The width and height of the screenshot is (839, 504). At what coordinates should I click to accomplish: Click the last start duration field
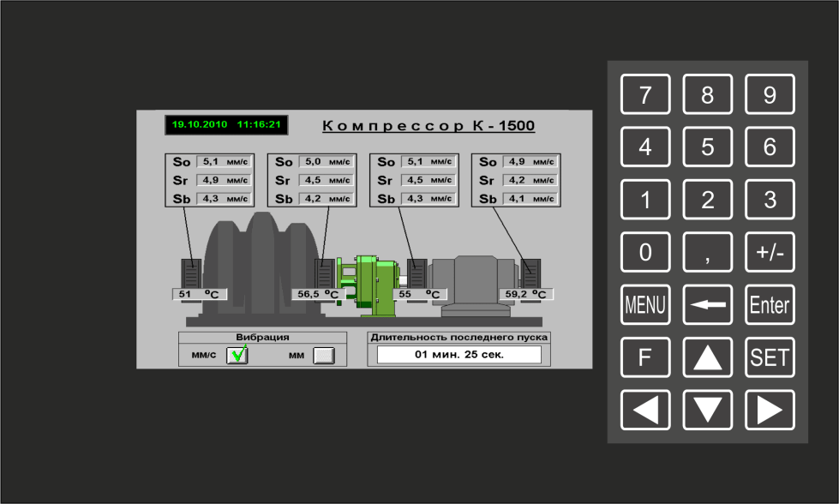tap(458, 354)
